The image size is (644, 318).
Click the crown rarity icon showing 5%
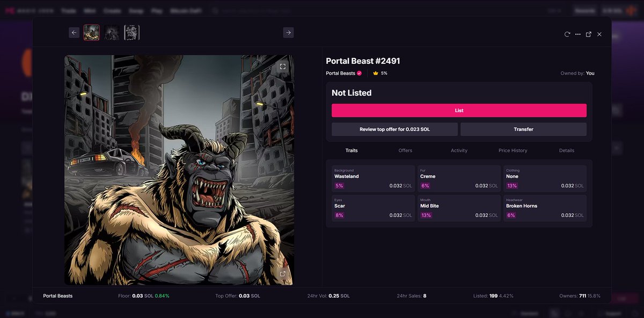tap(376, 73)
